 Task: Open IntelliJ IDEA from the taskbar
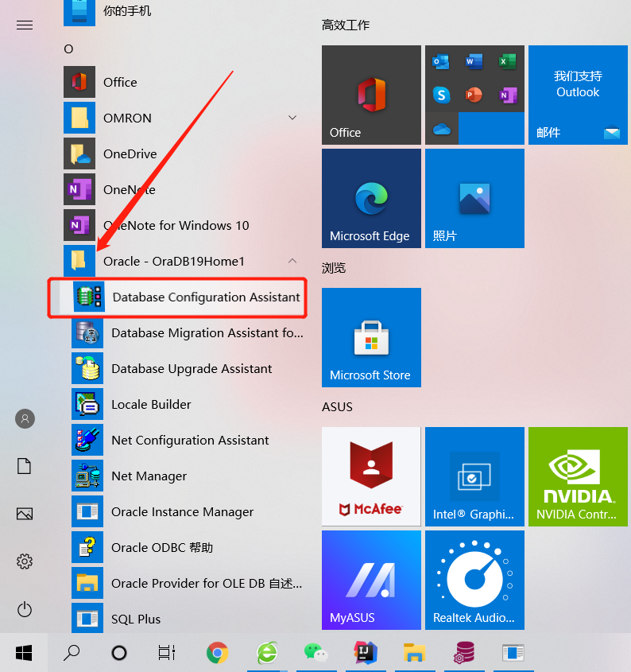[x=365, y=653]
